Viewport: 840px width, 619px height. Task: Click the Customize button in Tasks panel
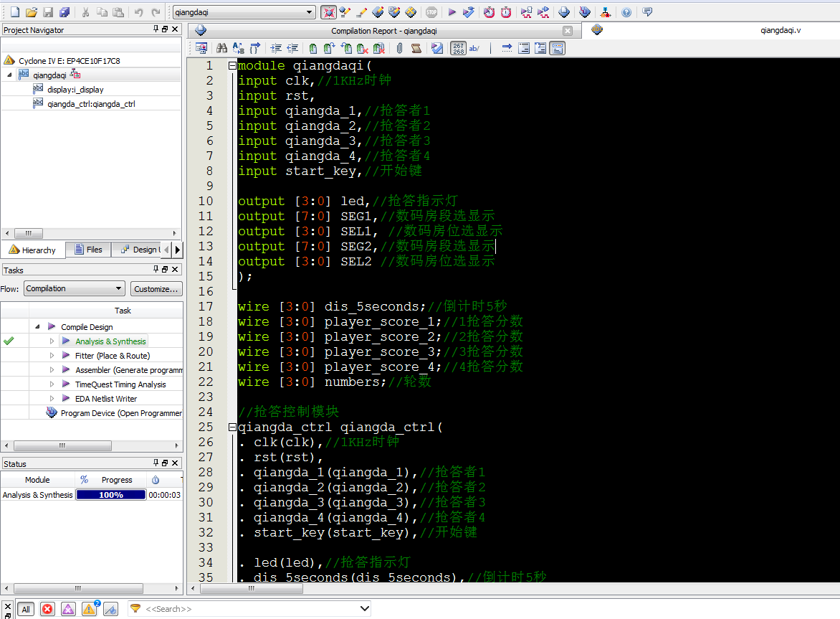point(156,288)
